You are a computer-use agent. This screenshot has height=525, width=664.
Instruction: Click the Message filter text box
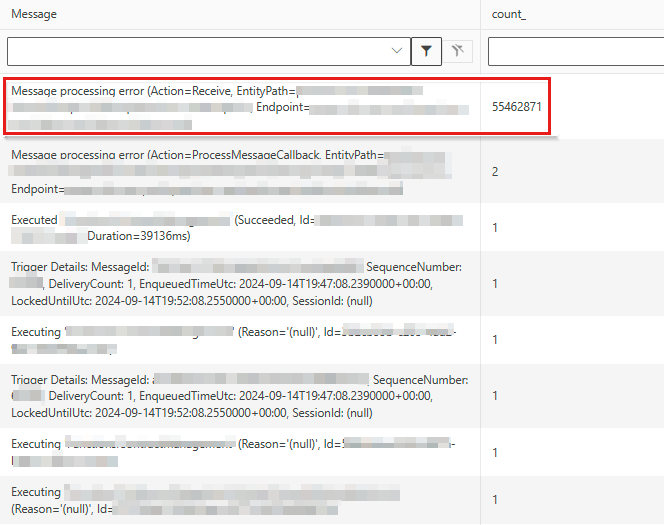click(200, 51)
